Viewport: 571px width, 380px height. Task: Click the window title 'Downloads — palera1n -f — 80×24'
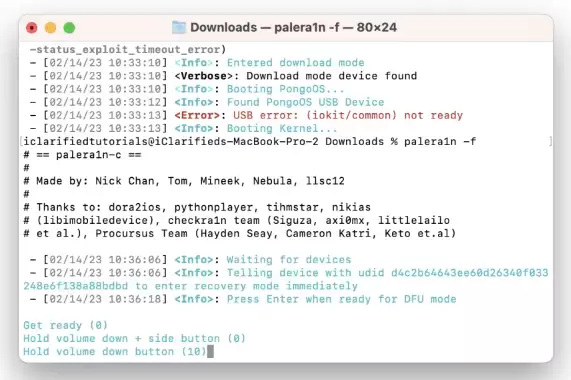coord(294,27)
